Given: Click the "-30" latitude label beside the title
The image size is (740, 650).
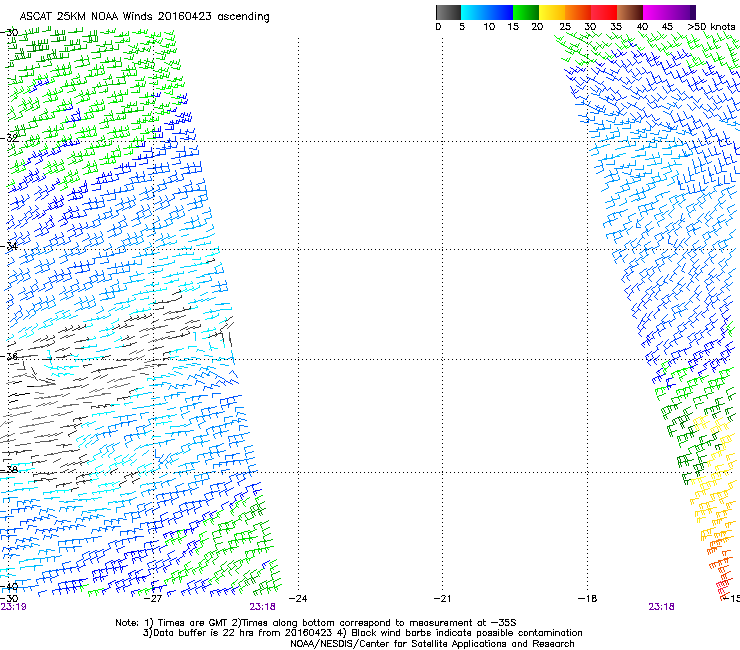Looking at the screenshot, I should 9,33.
